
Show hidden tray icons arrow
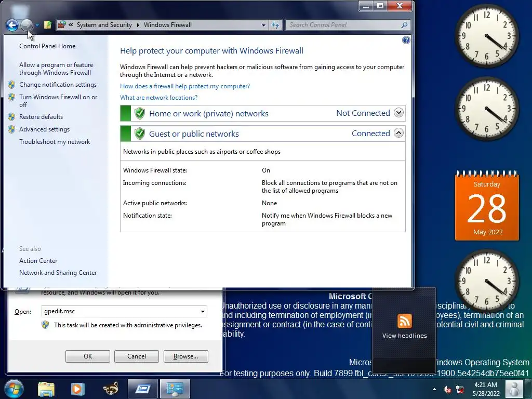pos(434,389)
